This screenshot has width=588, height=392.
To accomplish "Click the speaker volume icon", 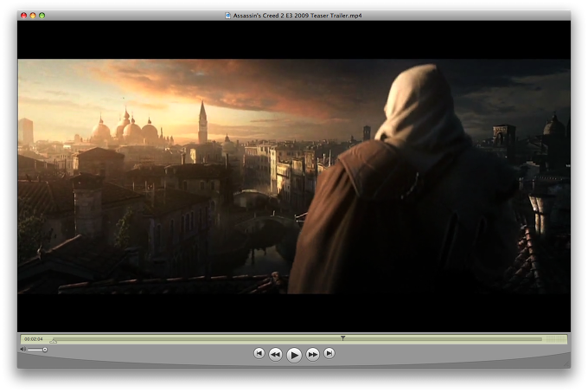I will tap(22, 350).
